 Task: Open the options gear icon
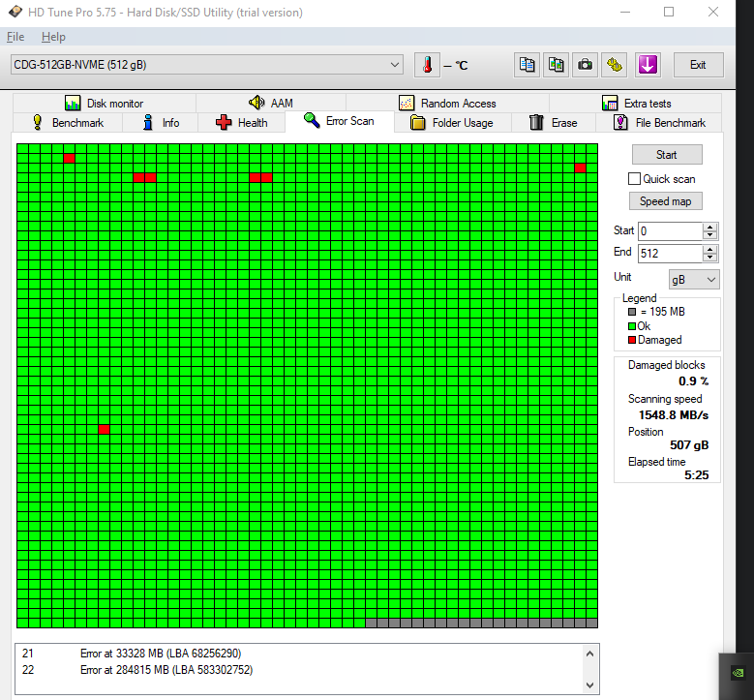614,65
